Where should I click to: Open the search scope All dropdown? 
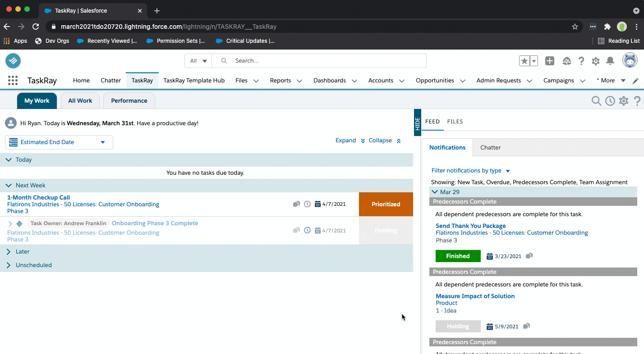click(x=198, y=61)
